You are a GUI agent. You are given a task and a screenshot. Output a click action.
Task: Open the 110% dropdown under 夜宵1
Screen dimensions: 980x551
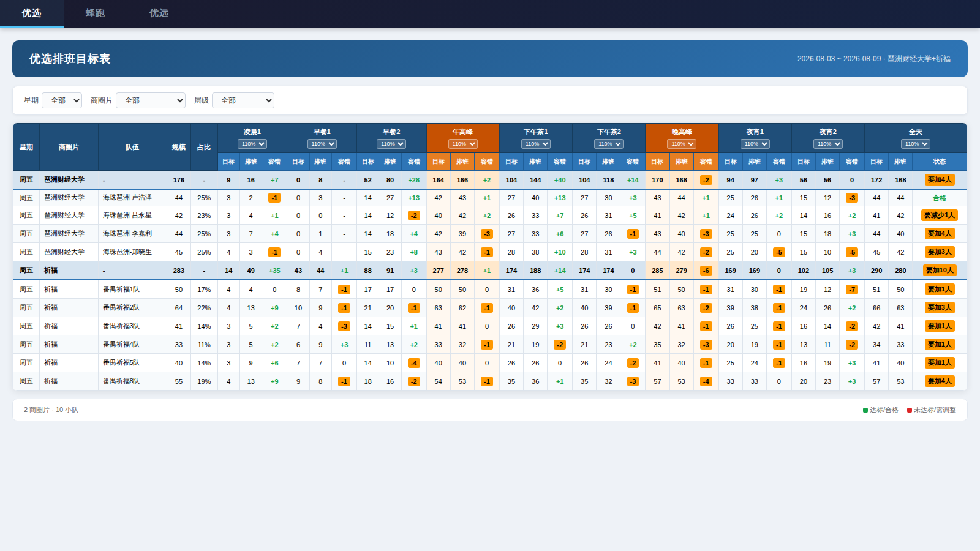(x=755, y=144)
